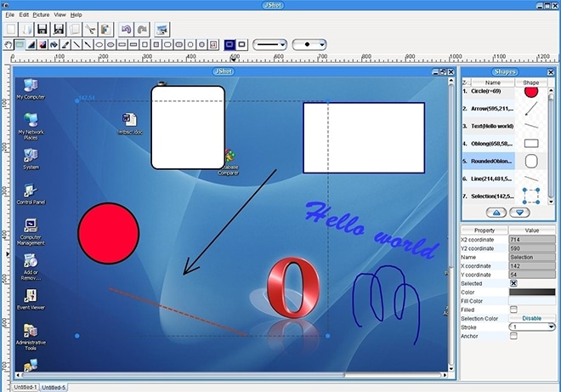Check the Anchor checkbox

click(513, 336)
